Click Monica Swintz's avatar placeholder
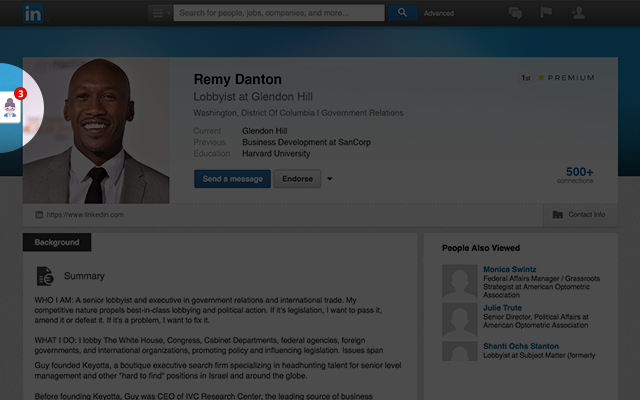This screenshot has height=400, width=640. pos(460,282)
